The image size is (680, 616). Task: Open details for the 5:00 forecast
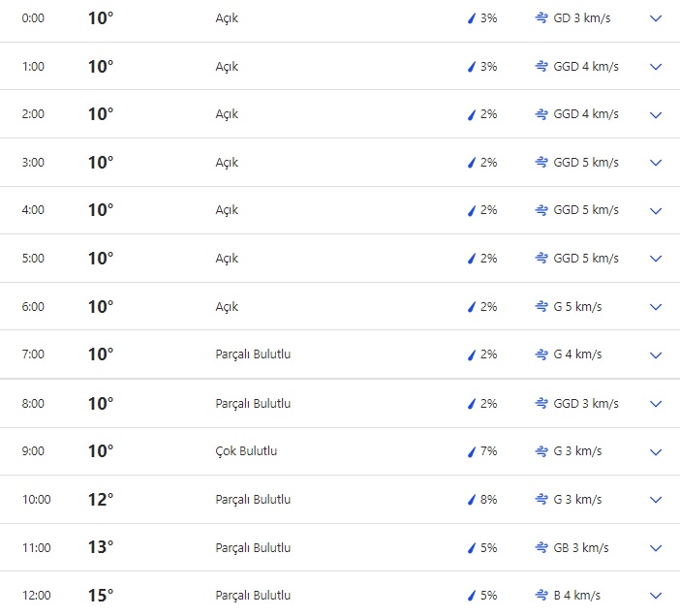pos(656,260)
